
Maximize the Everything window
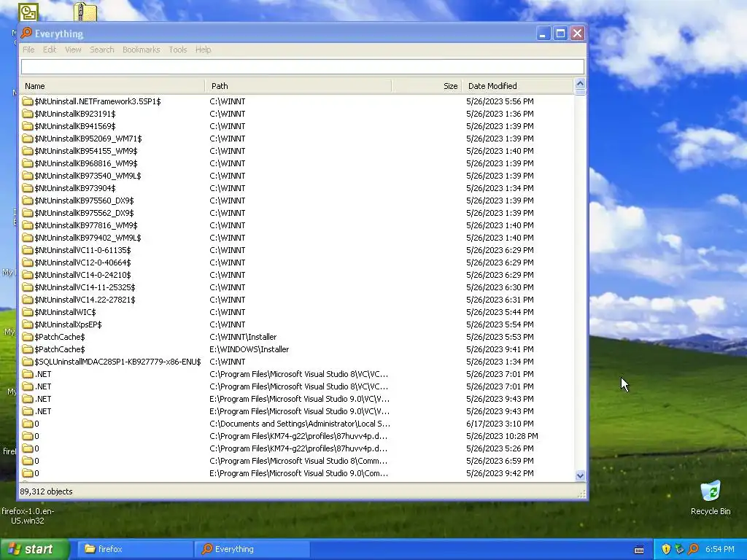click(x=560, y=34)
